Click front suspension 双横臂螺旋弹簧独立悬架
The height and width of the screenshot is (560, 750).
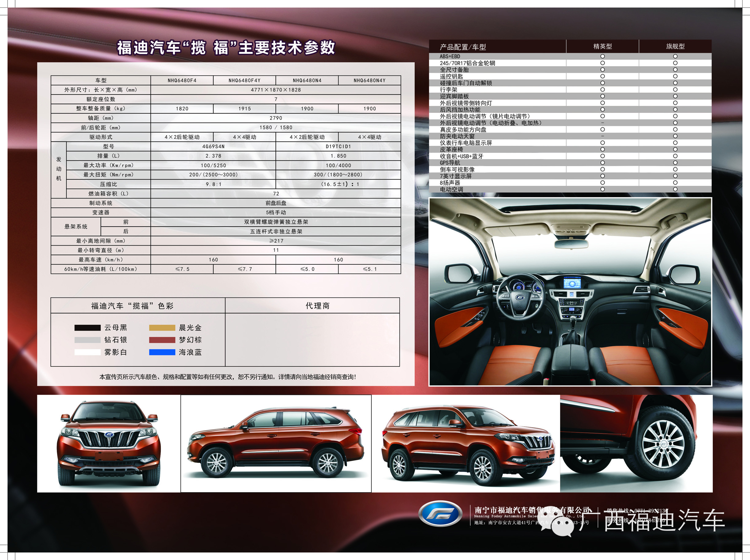point(276,222)
